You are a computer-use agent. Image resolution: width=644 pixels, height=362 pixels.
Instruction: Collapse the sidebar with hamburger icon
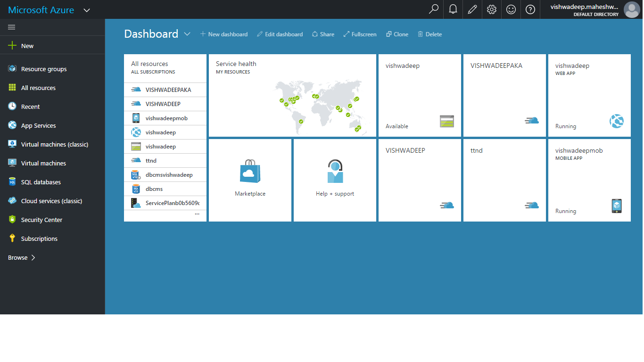pos(12,27)
